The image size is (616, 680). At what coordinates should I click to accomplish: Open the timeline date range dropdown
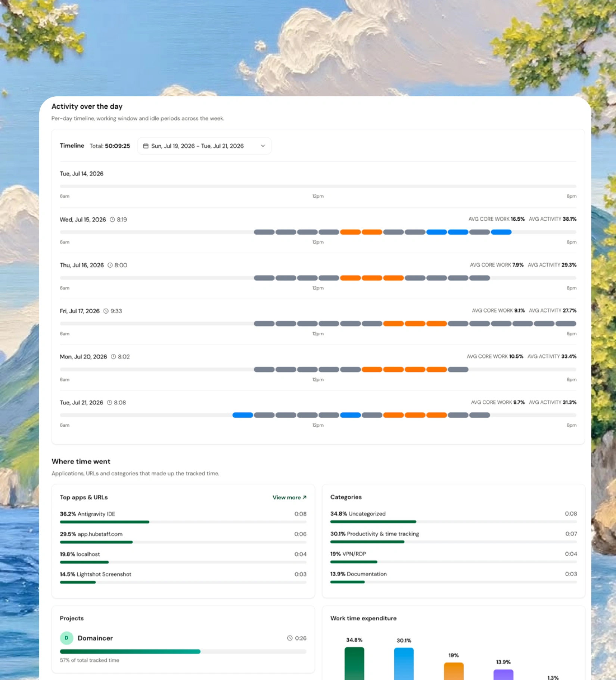coord(204,146)
